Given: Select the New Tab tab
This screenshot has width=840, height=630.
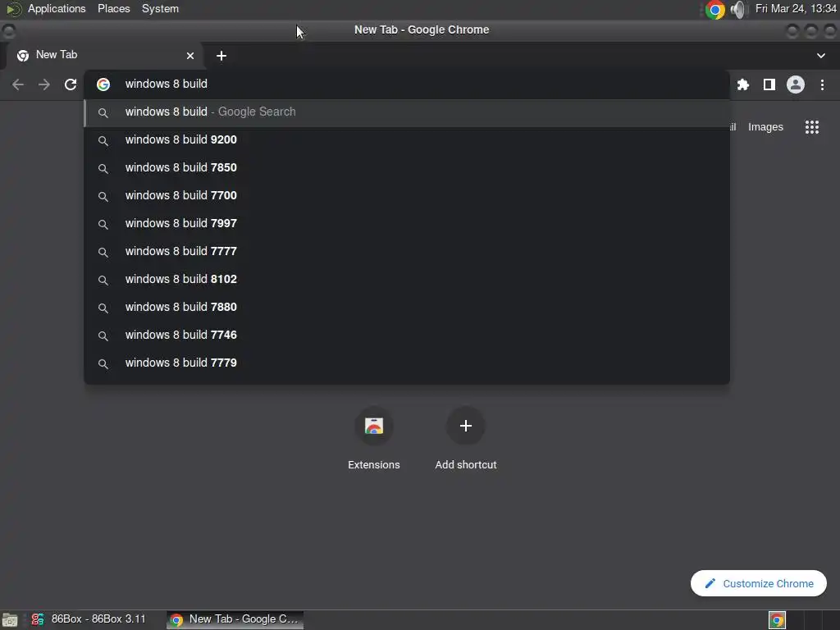Looking at the screenshot, I should (104, 55).
